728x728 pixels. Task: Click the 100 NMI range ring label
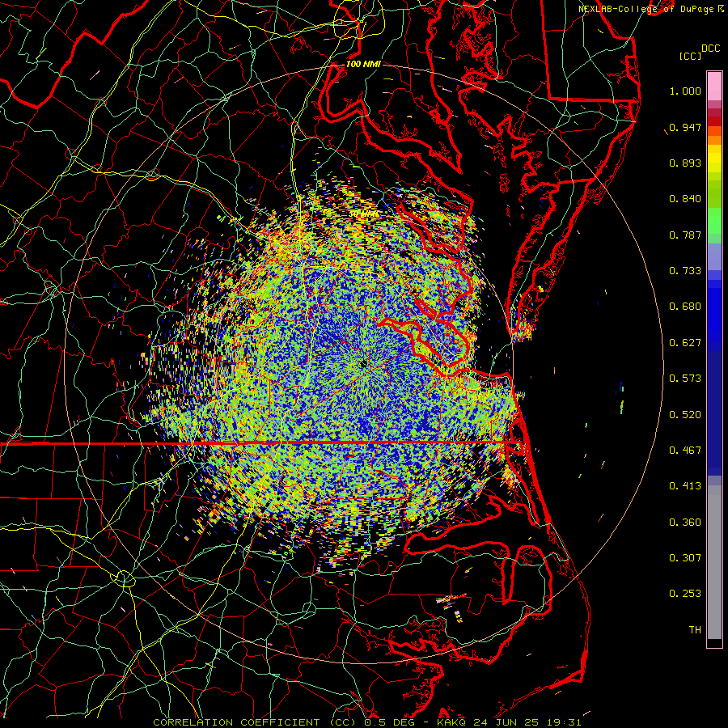pos(363,64)
